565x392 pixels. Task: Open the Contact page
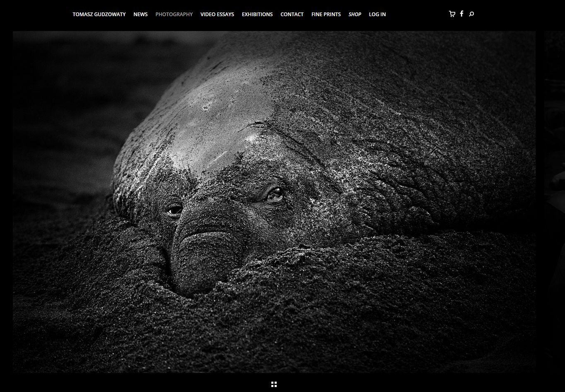coord(292,14)
